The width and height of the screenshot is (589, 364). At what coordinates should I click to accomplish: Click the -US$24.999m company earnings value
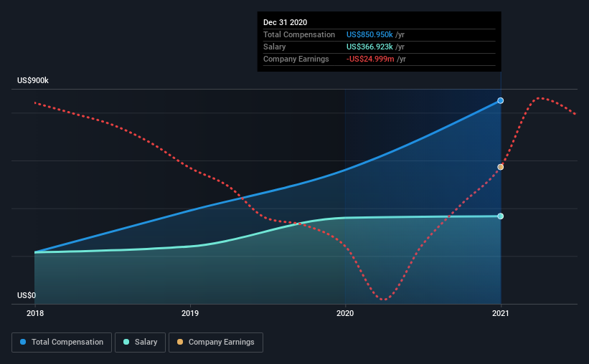point(370,59)
